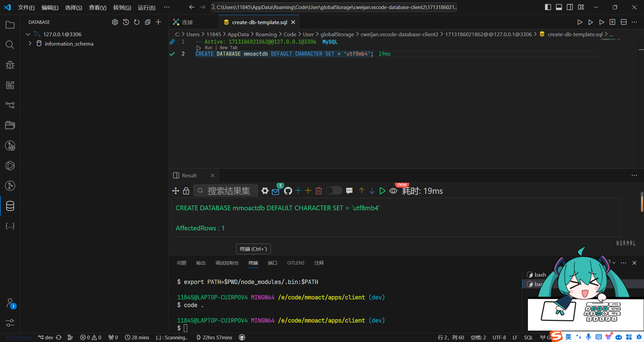The image size is (644, 342).
Task: Click the green run icon in Result toolbar
Action: click(382, 191)
